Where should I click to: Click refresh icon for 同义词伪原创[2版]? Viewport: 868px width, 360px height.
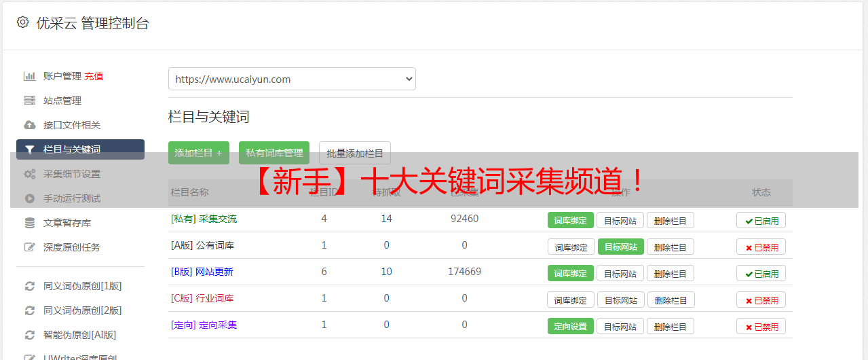[x=29, y=310]
